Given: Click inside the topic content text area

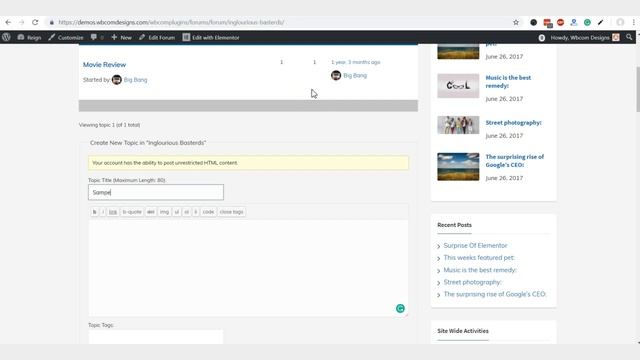Looking at the screenshot, I should click(x=248, y=268).
